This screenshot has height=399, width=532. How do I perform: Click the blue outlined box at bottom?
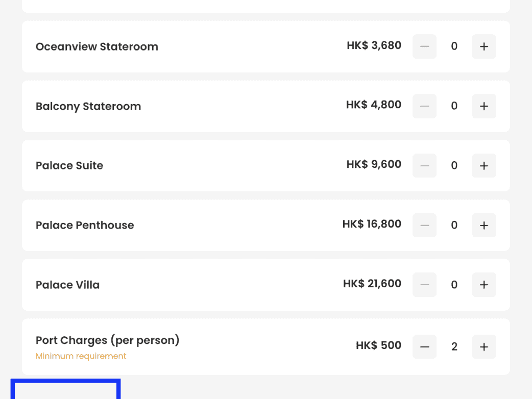pos(65,390)
